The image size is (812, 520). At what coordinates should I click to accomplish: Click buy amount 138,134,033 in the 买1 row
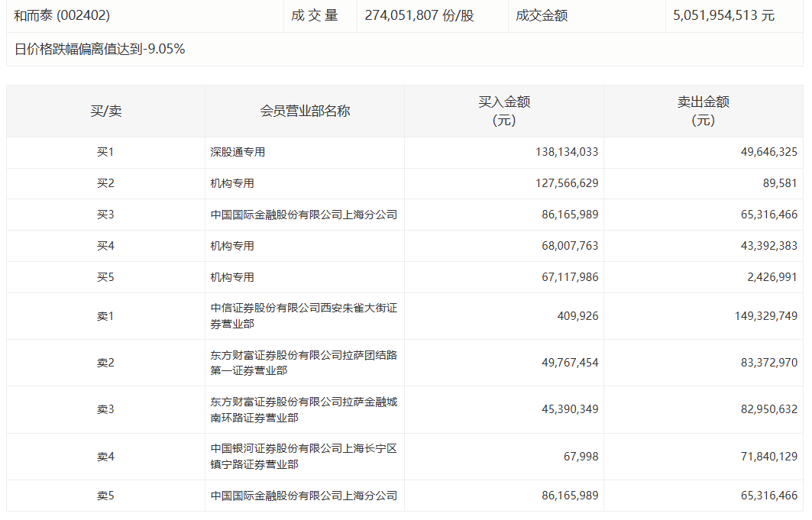(x=566, y=152)
